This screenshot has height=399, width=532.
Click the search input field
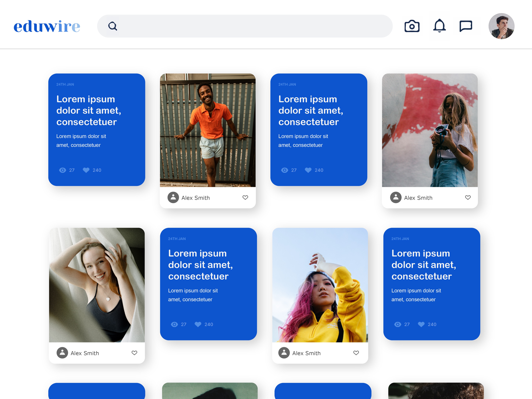tap(252, 26)
